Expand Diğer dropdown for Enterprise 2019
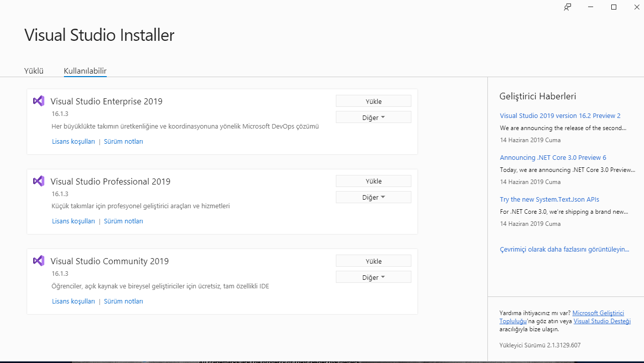 point(374,117)
